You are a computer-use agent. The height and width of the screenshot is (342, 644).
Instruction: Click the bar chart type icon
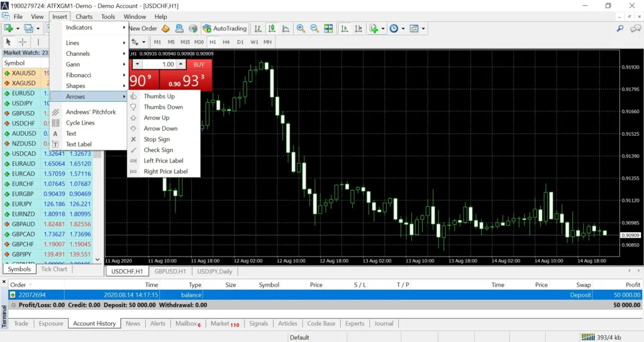coord(258,28)
